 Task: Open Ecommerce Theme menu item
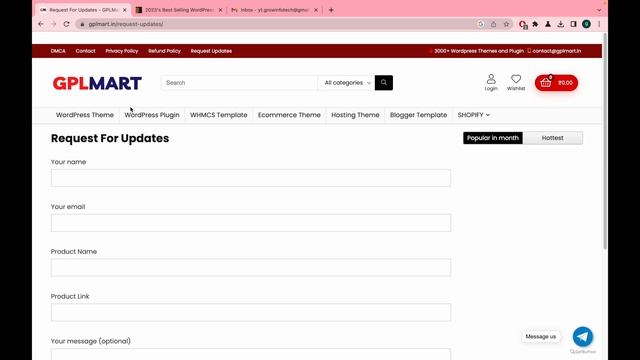pyautogui.click(x=289, y=115)
